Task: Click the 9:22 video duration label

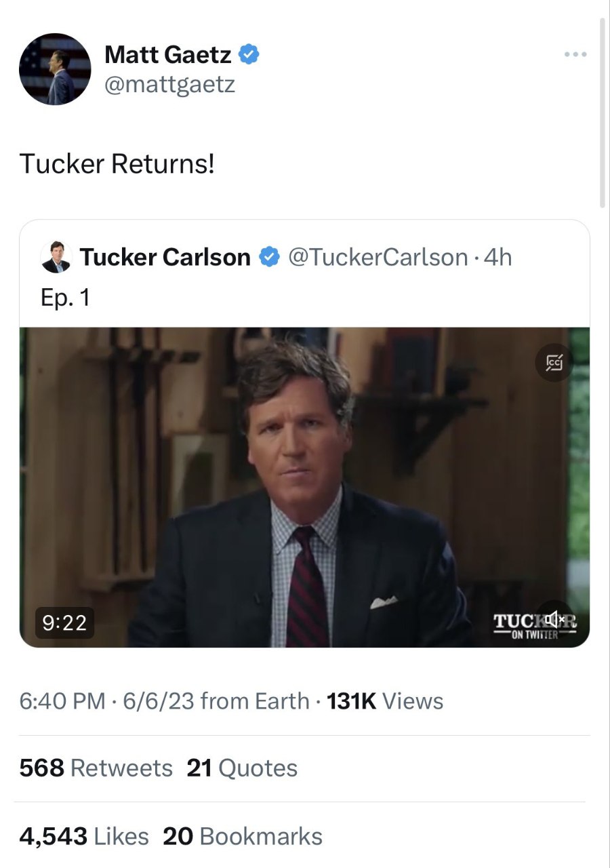Action: coord(64,623)
